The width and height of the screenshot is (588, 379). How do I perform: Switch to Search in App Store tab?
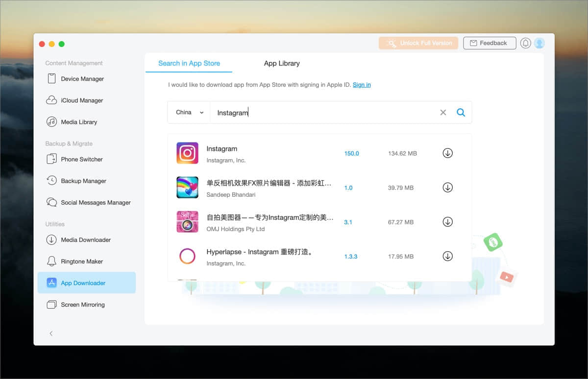tap(189, 63)
